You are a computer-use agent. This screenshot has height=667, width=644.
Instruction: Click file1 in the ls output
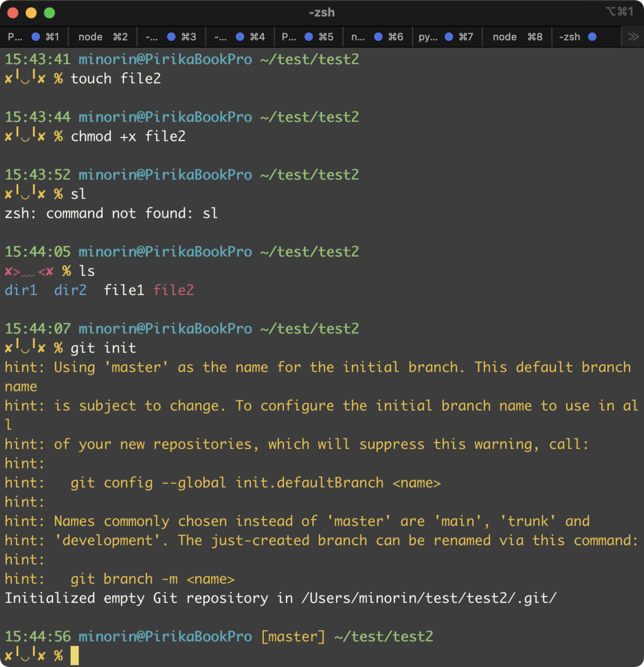(124, 290)
